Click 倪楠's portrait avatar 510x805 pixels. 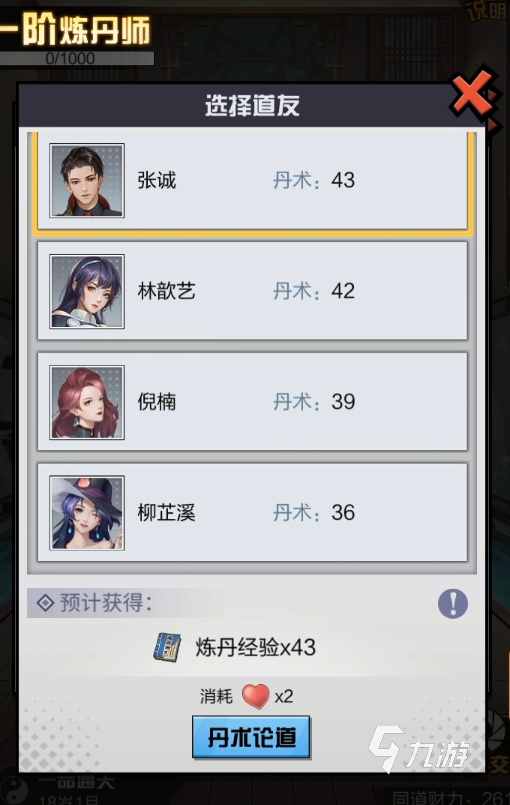[87, 402]
